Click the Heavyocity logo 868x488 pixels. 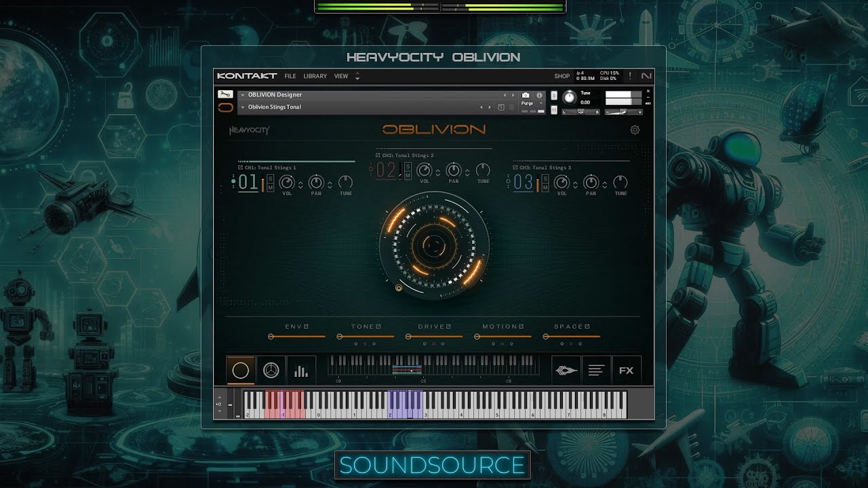click(x=249, y=130)
